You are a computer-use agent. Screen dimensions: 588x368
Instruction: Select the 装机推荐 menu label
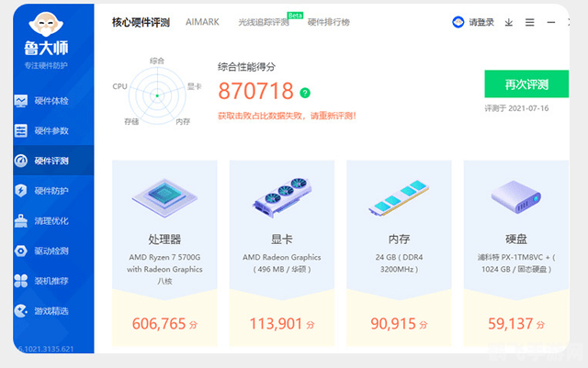pos(51,281)
